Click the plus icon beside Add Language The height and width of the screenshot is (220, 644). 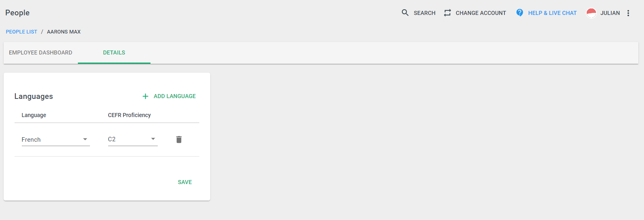coord(145,96)
